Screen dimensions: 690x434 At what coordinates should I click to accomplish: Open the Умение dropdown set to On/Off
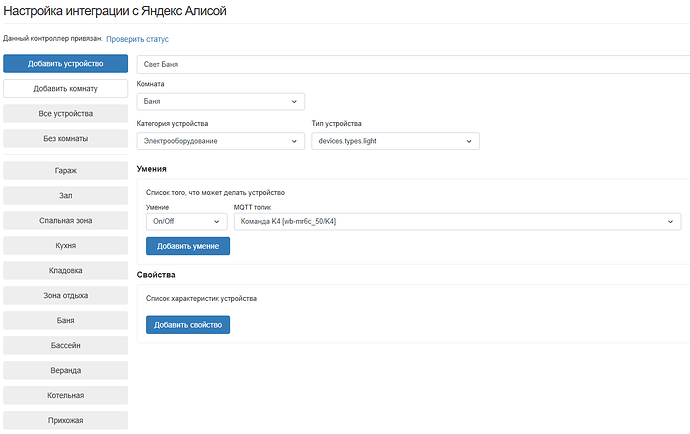pyautogui.click(x=187, y=221)
